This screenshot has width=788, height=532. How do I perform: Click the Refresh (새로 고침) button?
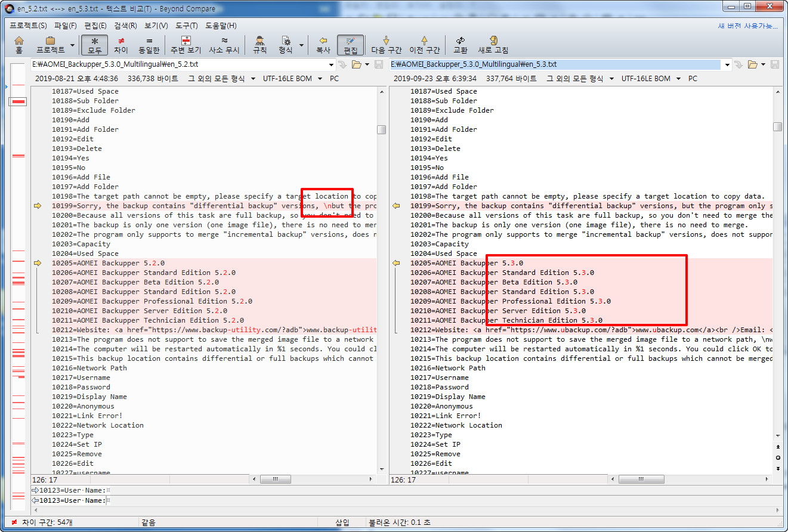(x=493, y=45)
